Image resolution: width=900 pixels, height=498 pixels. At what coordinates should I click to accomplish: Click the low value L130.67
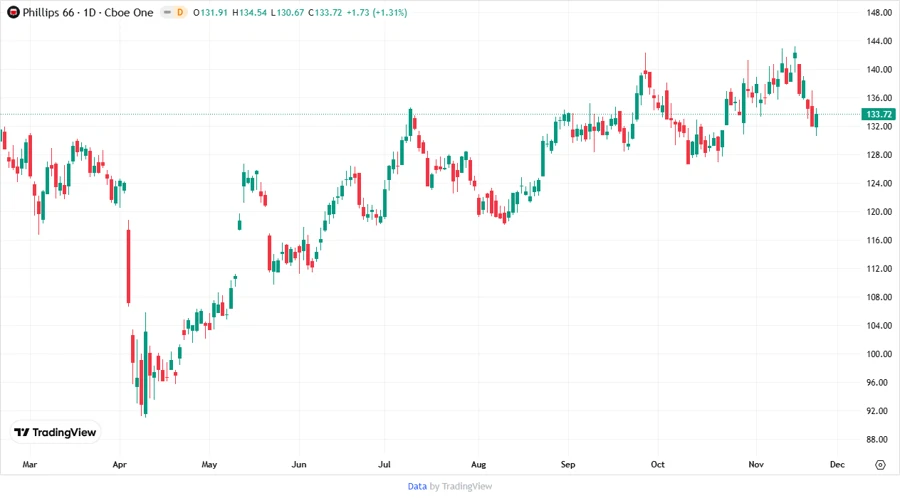pos(288,12)
